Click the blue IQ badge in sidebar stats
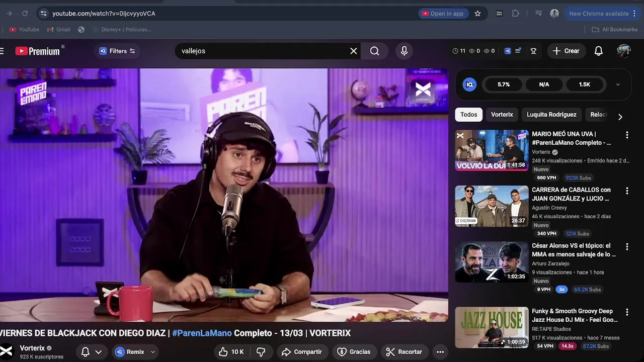The width and height of the screenshot is (644, 362). 469,84
